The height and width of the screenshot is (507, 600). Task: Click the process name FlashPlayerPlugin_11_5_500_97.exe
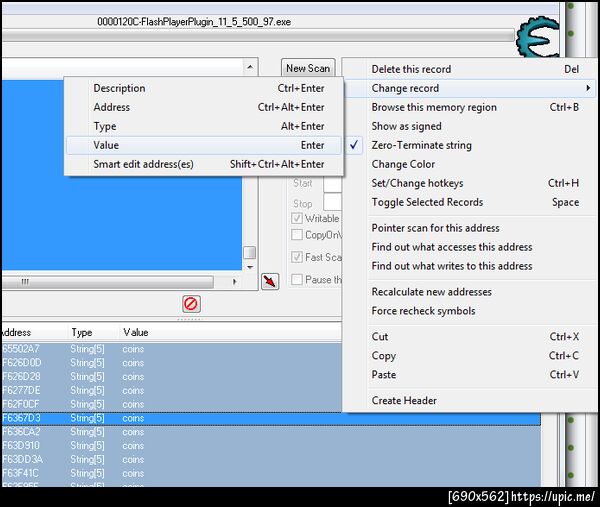194,22
